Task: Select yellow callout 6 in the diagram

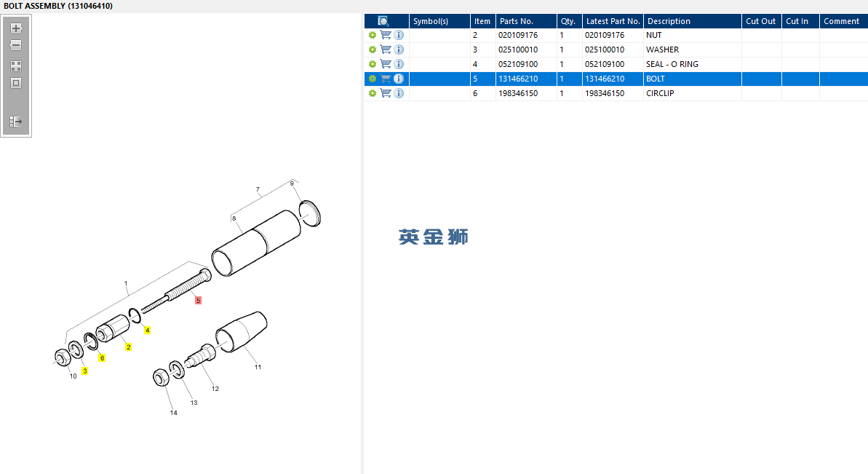Action: 102,358
